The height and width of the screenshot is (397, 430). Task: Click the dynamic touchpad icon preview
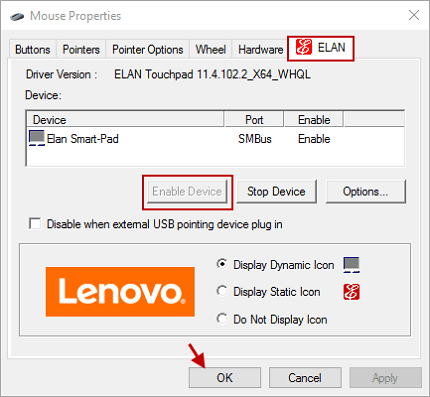click(x=351, y=265)
